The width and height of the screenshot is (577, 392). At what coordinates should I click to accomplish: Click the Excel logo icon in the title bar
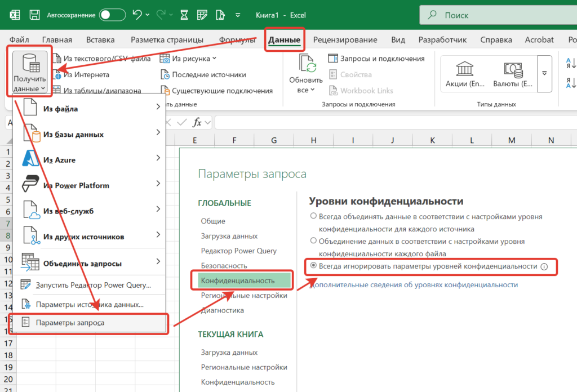(15, 15)
